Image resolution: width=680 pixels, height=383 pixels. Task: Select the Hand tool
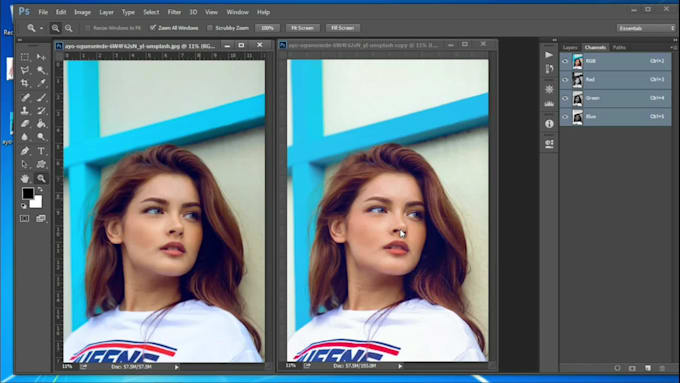(x=25, y=178)
